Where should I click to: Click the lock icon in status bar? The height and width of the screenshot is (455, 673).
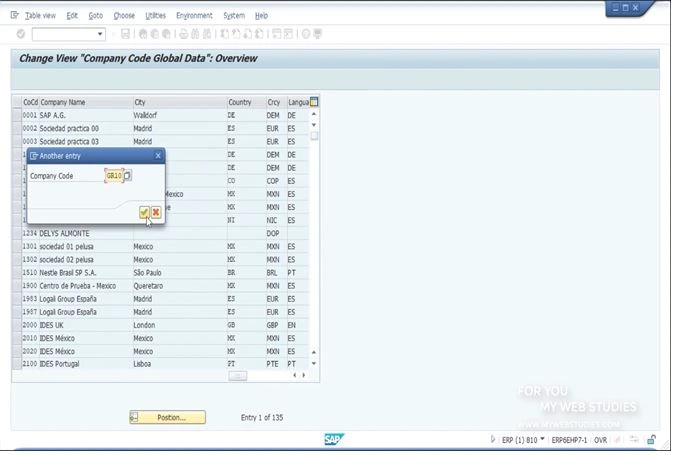pyautogui.click(x=652, y=440)
